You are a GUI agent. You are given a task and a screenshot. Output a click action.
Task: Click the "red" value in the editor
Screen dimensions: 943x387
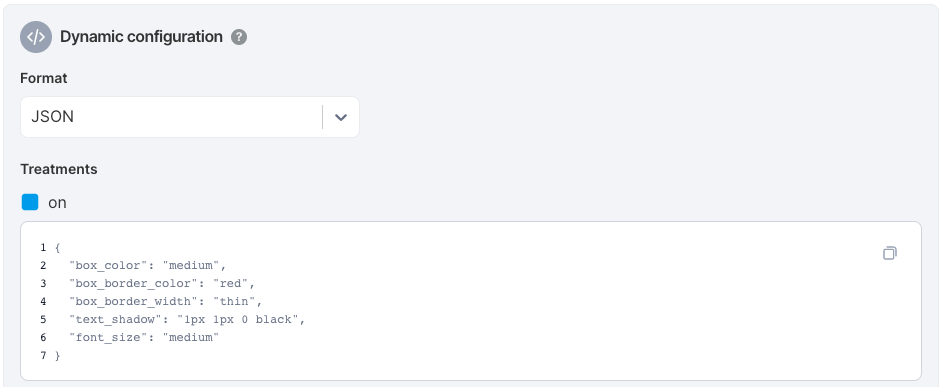pos(230,283)
